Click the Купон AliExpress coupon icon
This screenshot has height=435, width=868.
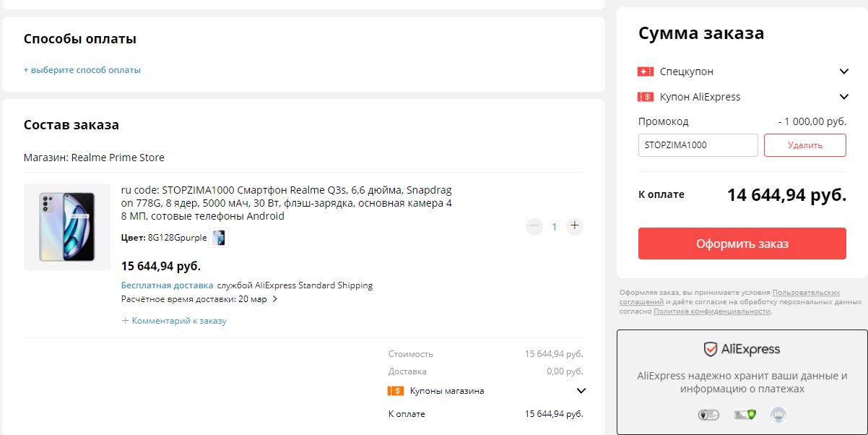point(645,96)
